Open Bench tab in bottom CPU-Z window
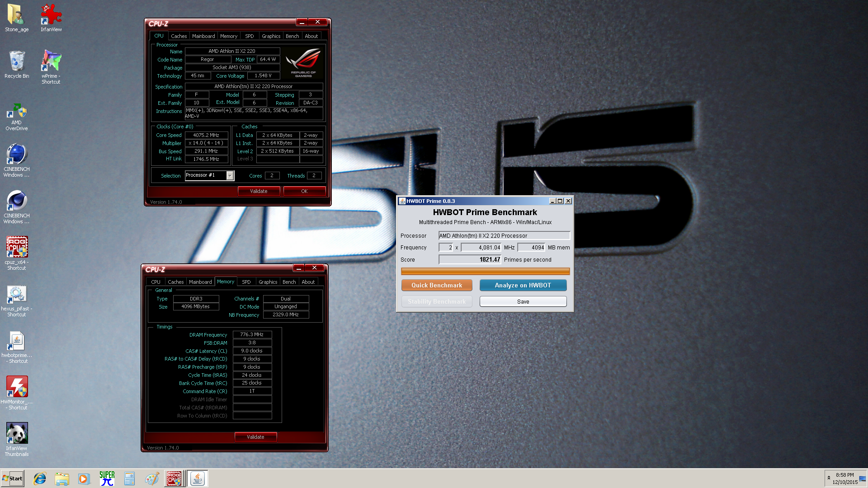 pos(289,282)
